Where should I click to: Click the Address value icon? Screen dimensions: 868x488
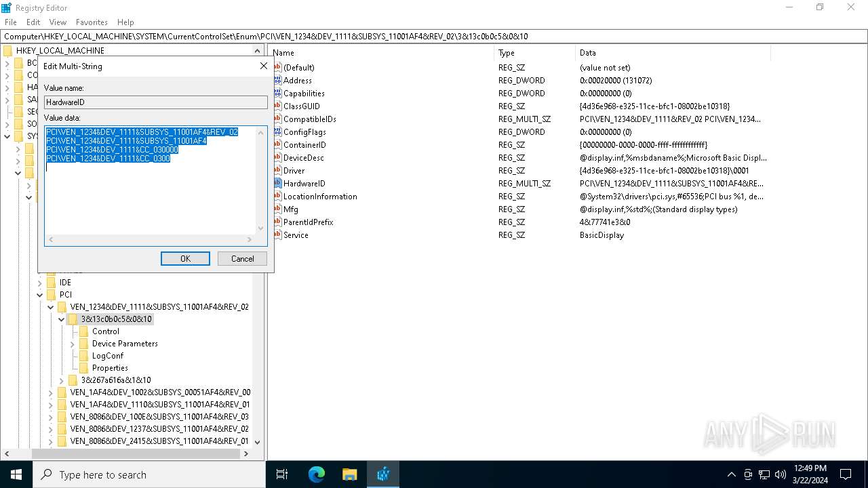277,80
